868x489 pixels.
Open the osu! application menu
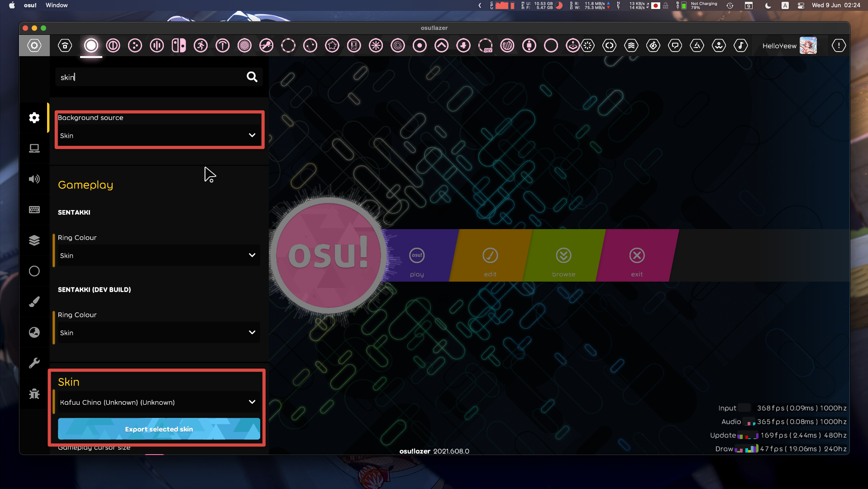coord(30,5)
